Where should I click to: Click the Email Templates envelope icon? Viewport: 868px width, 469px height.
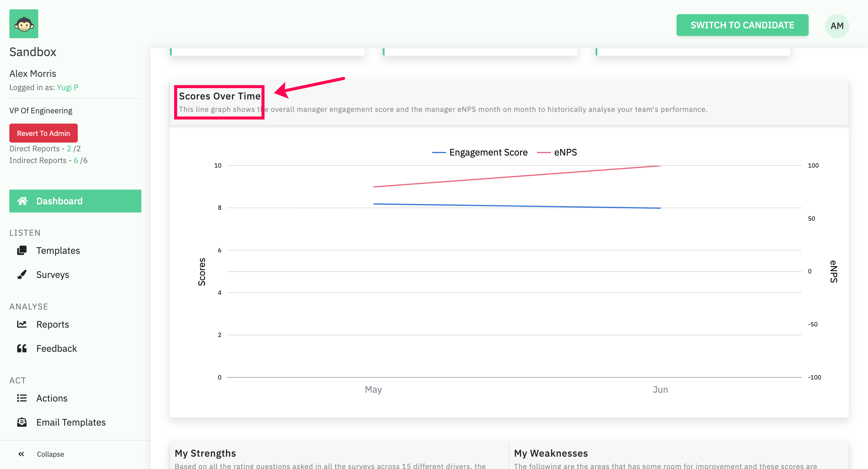22,422
